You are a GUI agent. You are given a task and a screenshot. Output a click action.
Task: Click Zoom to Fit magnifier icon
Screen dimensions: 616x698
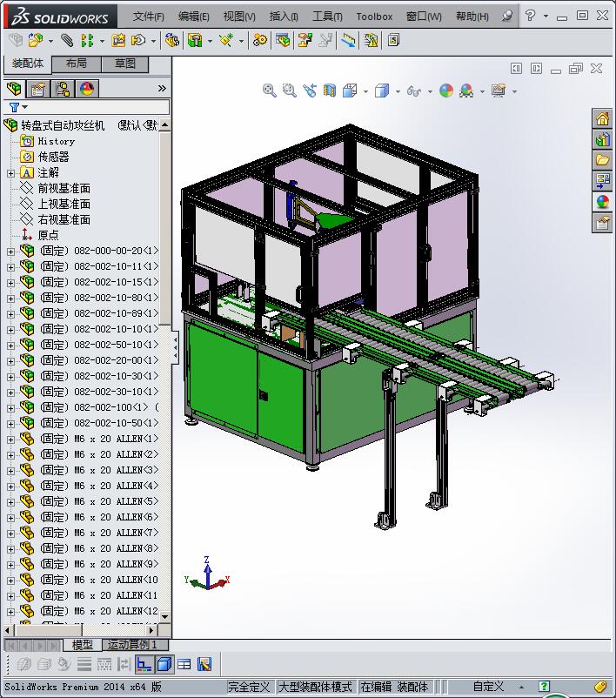269,91
